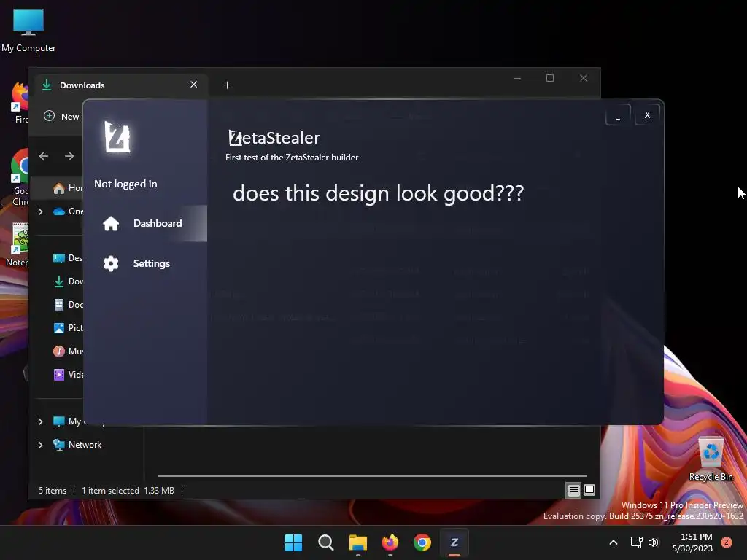Viewport: 747px width, 560px height.
Task: Click the 'Not logged in' status text
Action: point(125,184)
